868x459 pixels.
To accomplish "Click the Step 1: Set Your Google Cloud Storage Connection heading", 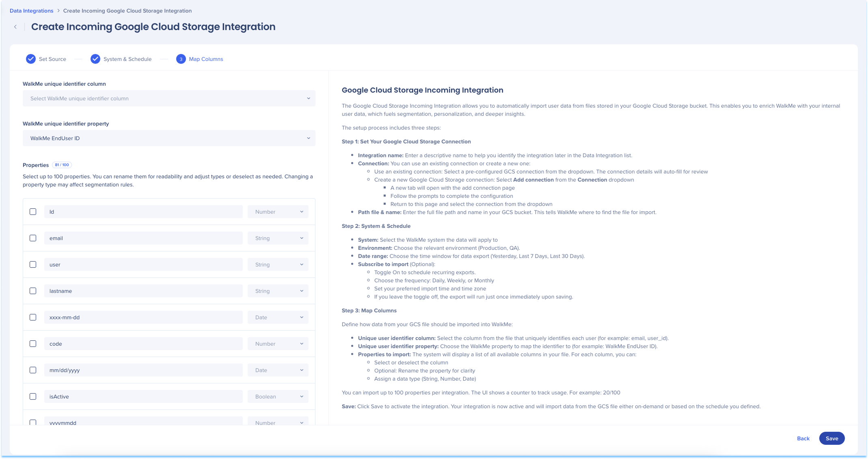I will click(406, 142).
